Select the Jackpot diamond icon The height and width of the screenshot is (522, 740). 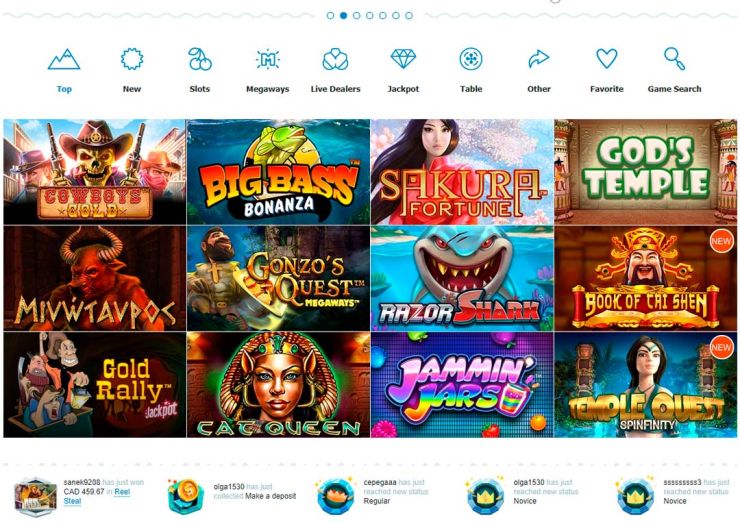coord(403,59)
